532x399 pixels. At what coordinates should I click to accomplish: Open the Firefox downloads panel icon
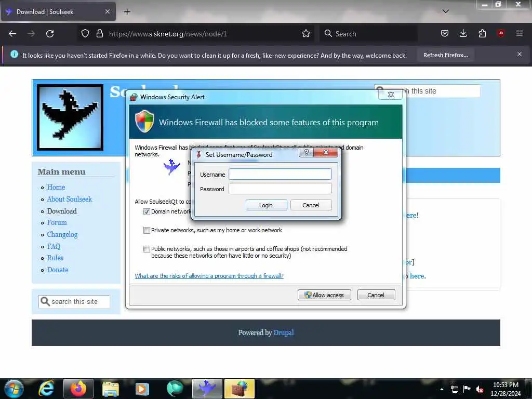tap(463, 33)
